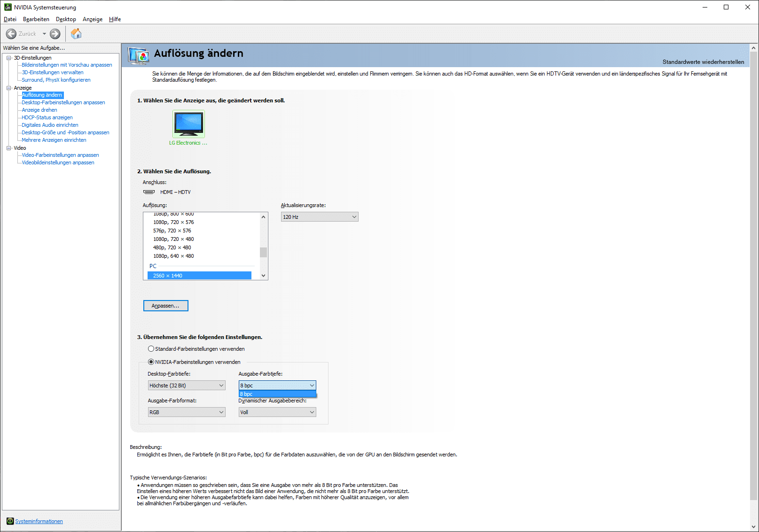Open Videobildeinstellungen anpassen
Image resolution: width=759 pixels, height=532 pixels.
point(58,162)
